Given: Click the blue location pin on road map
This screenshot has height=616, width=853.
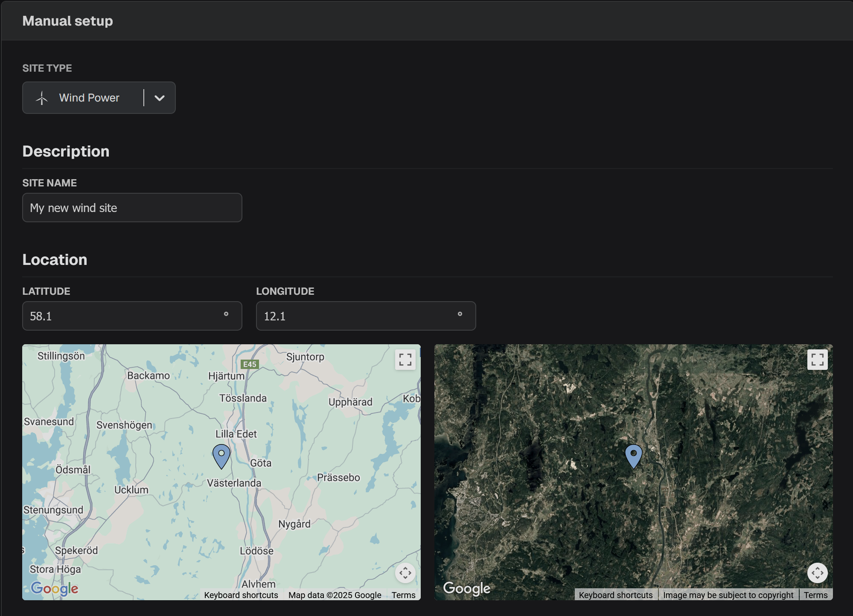Looking at the screenshot, I should tap(221, 456).
